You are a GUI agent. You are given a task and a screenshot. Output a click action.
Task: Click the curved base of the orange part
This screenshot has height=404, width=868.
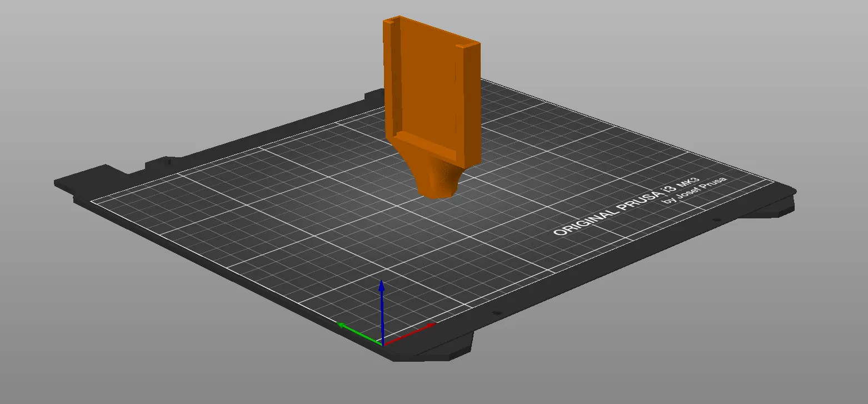[439, 178]
